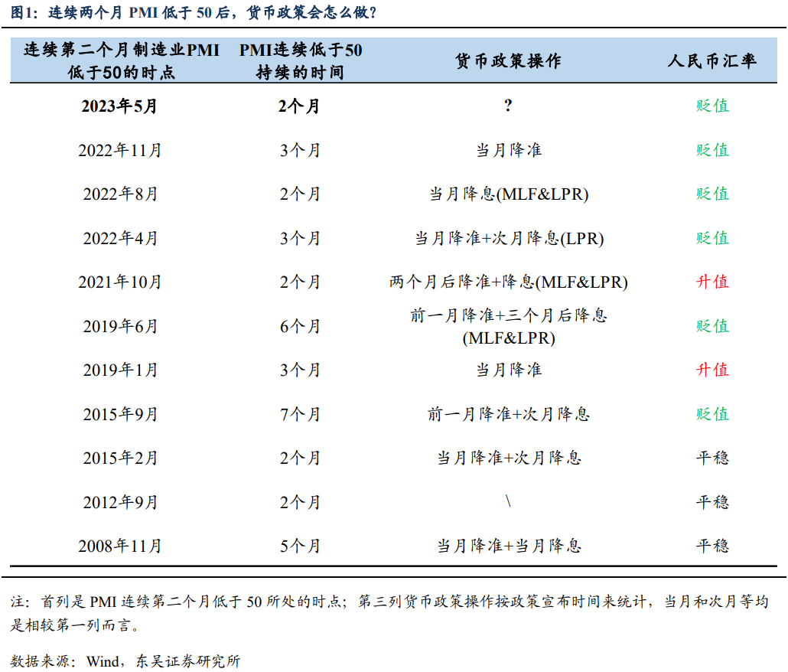Click red '升值' in the 2019年1月 row
Image resolution: width=788 pixels, height=672 pixels.
pyautogui.click(x=711, y=370)
